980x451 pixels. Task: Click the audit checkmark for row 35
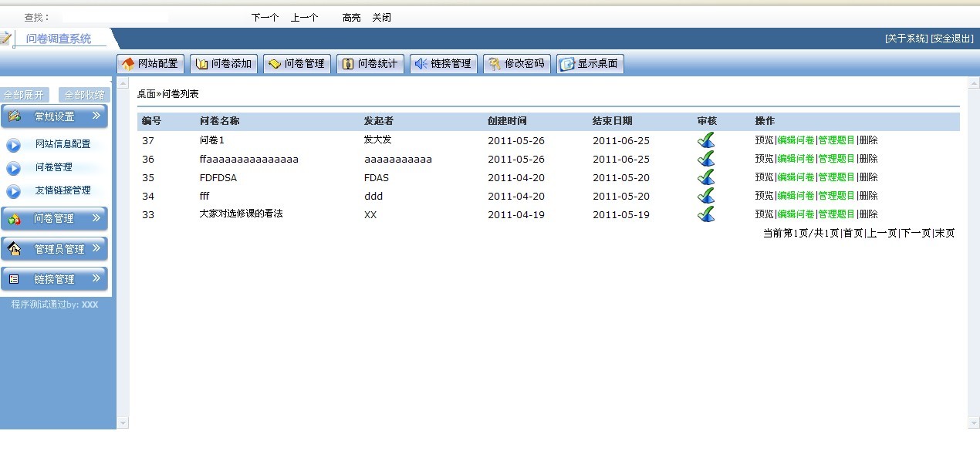click(x=705, y=177)
